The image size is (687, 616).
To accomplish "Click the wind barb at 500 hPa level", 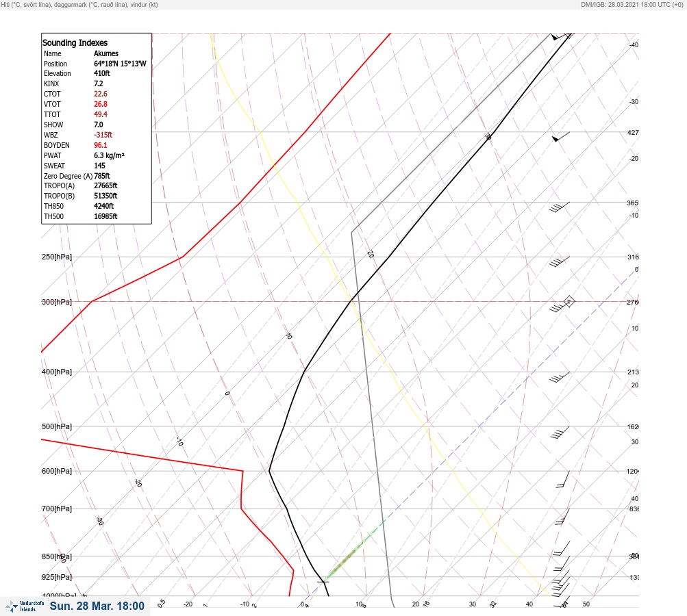I will tap(560, 432).
